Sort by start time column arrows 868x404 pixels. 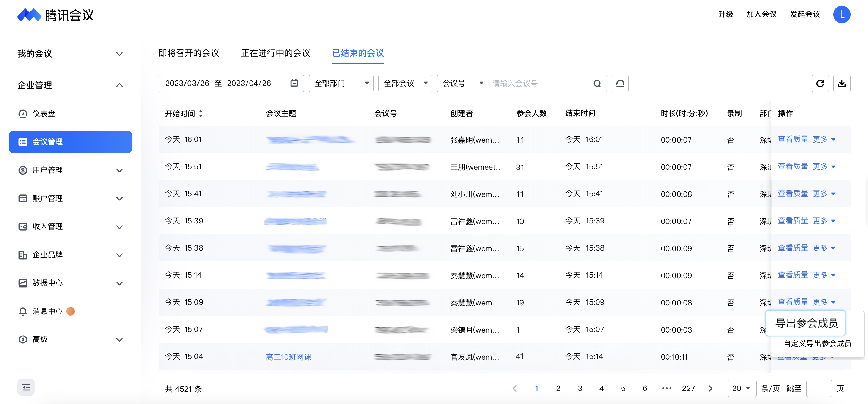(x=201, y=114)
